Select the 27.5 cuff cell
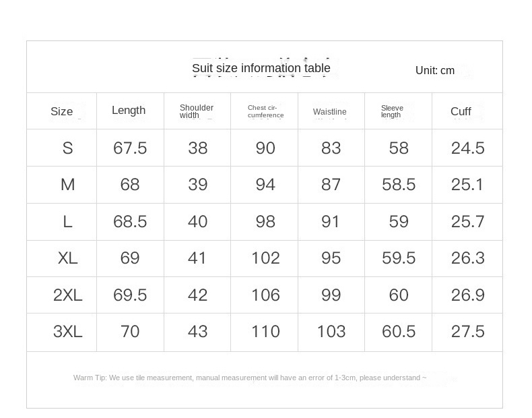This screenshot has width=532, height=418. tap(467, 332)
